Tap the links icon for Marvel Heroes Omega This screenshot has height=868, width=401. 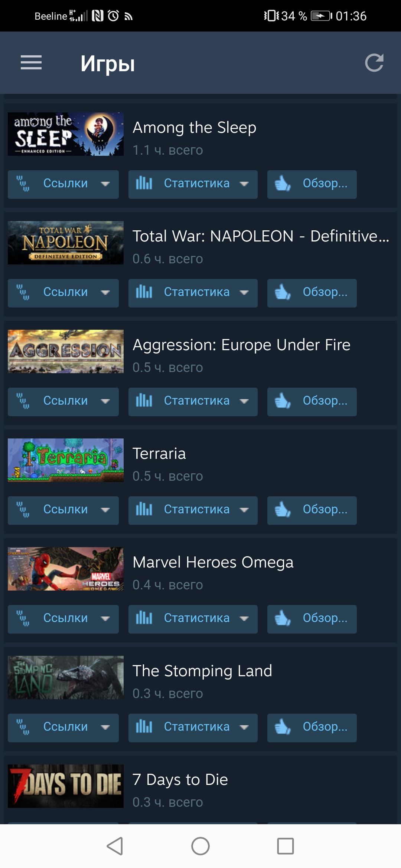coord(23,618)
